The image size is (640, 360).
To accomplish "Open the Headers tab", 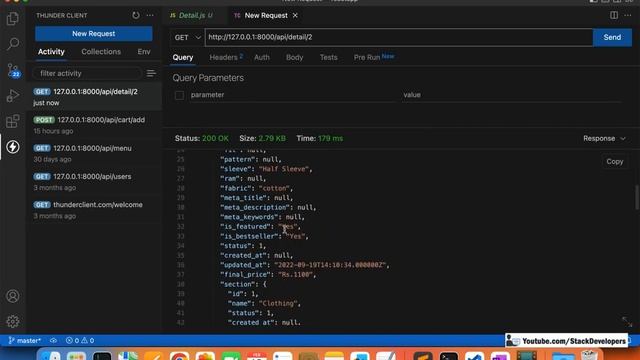I will click(226, 58).
